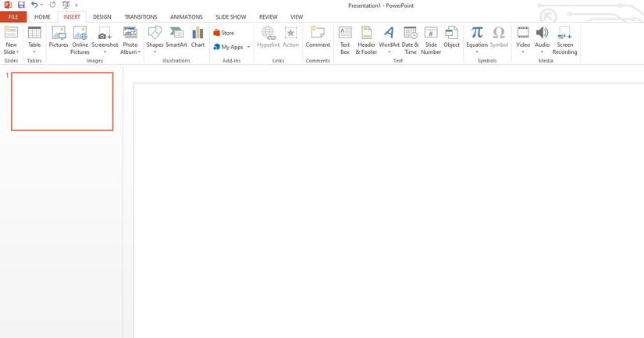Save the presentation from quick access toolbar

point(21,5)
